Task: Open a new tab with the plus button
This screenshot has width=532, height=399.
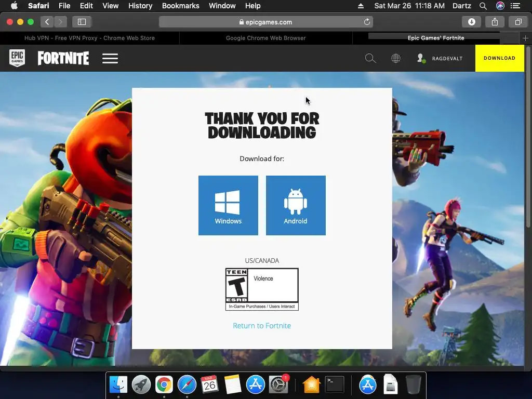Action: pyautogui.click(x=525, y=38)
